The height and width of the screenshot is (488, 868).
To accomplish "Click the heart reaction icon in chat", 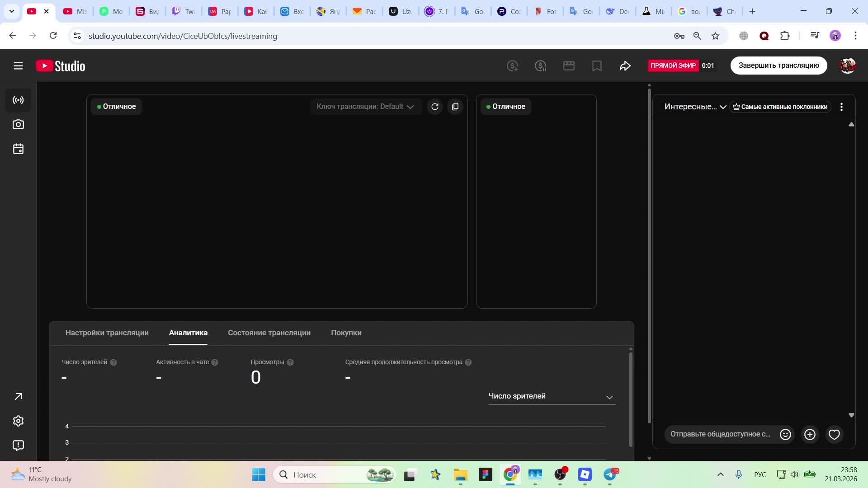I will coord(834,434).
